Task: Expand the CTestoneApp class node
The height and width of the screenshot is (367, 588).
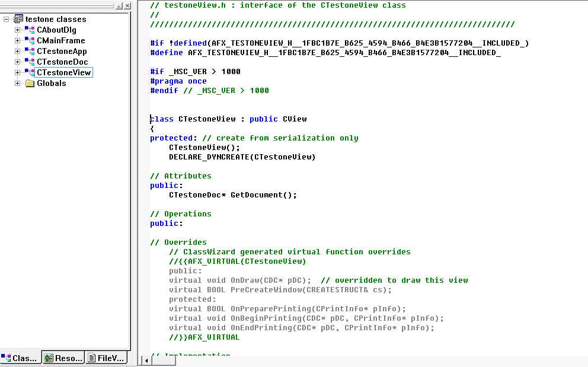Action: click(x=17, y=51)
